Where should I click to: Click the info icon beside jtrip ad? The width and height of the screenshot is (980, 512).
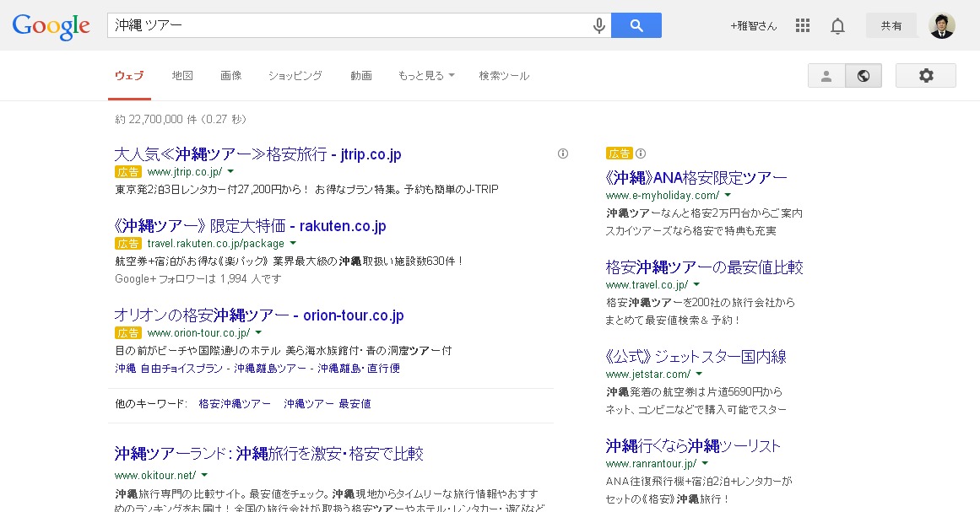tap(563, 154)
